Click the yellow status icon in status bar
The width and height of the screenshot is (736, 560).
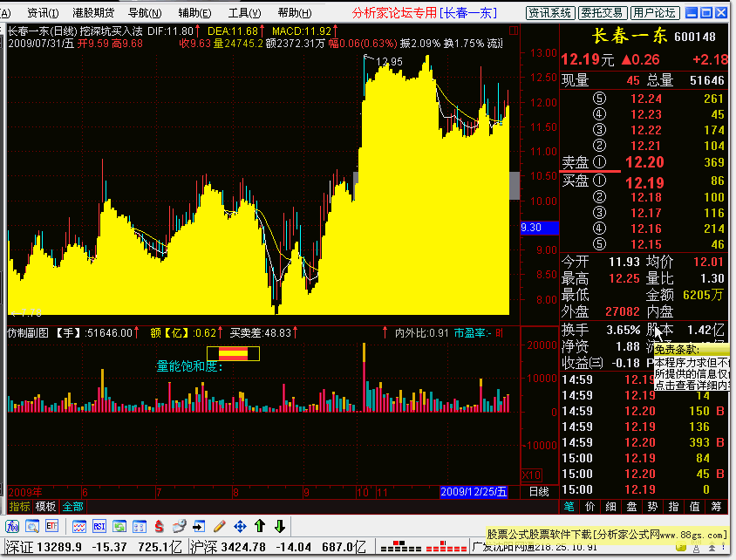pyautogui.click(x=680, y=548)
